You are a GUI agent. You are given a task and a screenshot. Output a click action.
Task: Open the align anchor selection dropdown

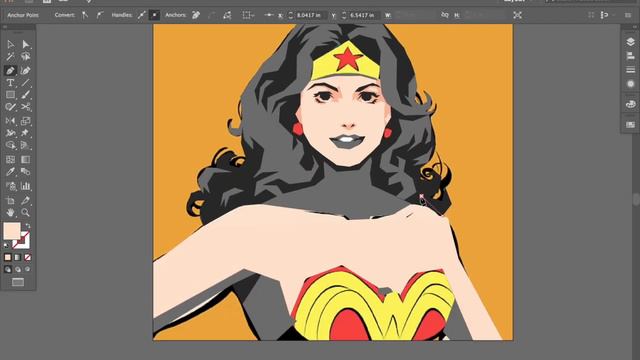tap(247, 15)
